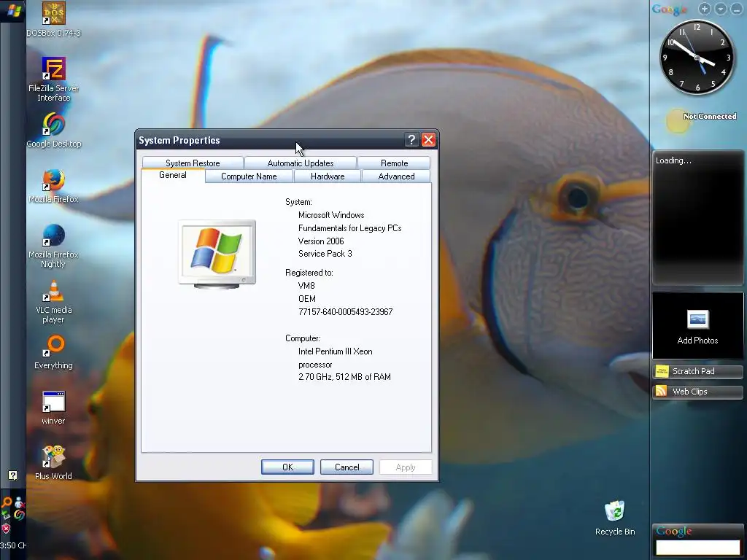Click the 'Version 2006' text

click(321, 241)
